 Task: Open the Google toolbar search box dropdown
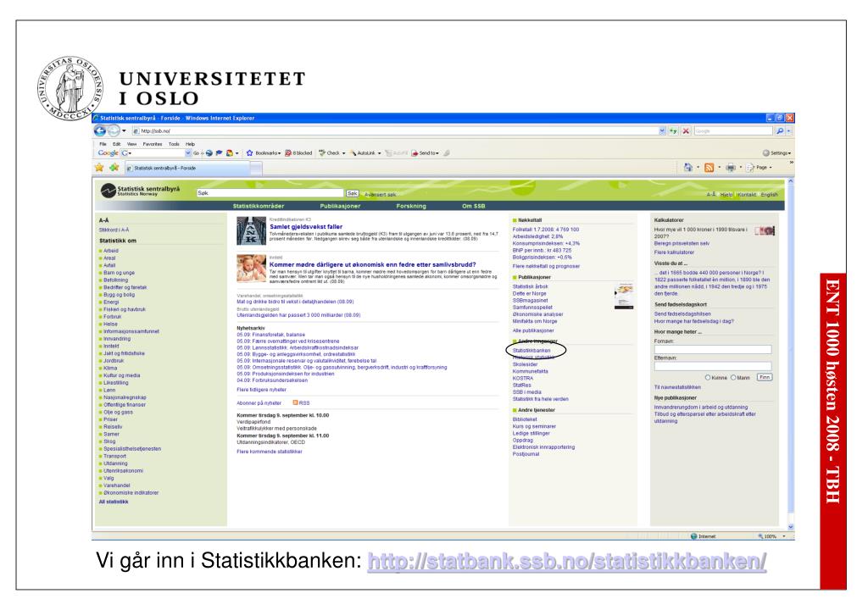(188, 152)
